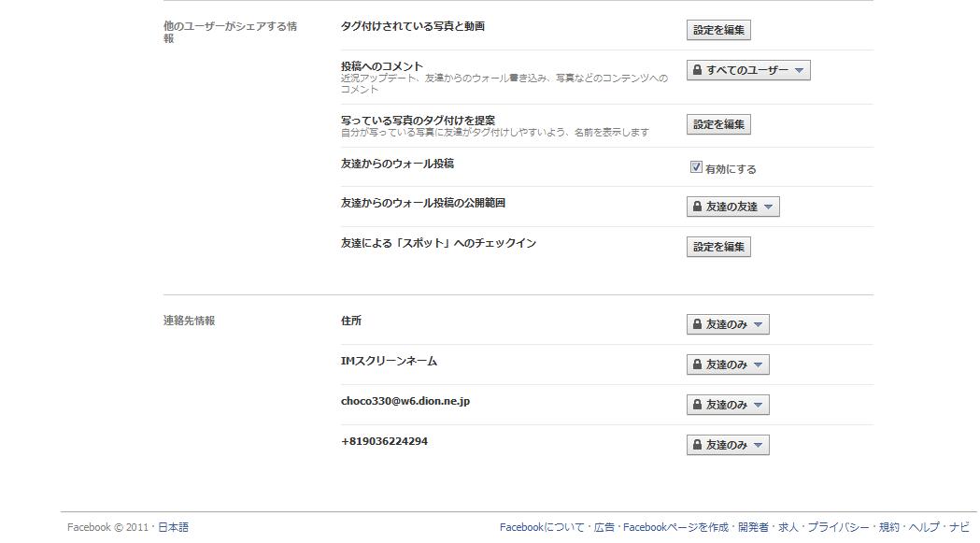Click the +819036224294 phone number text

click(x=384, y=441)
